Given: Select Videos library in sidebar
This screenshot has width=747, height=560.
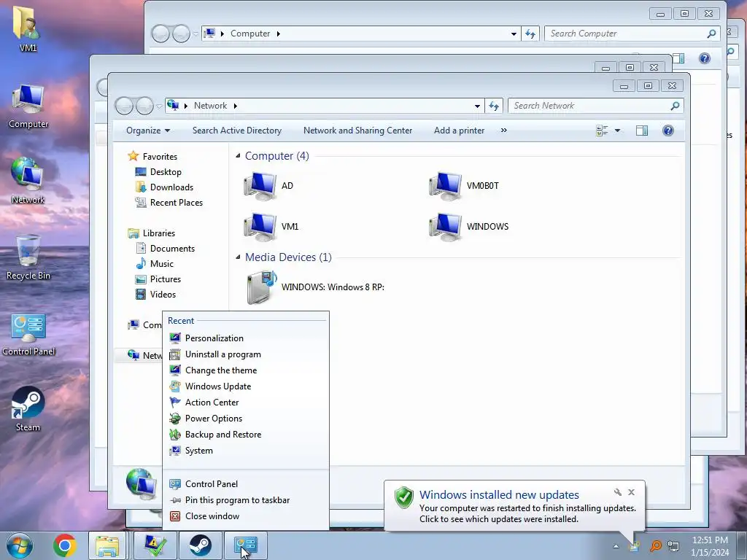Looking at the screenshot, I should 156,295.
